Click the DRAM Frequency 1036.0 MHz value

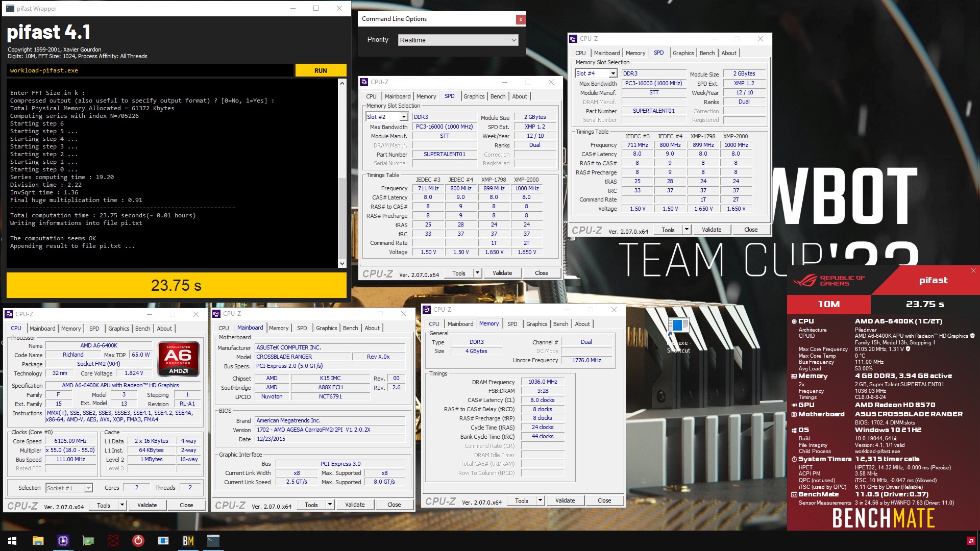click(x=543, y=382)
